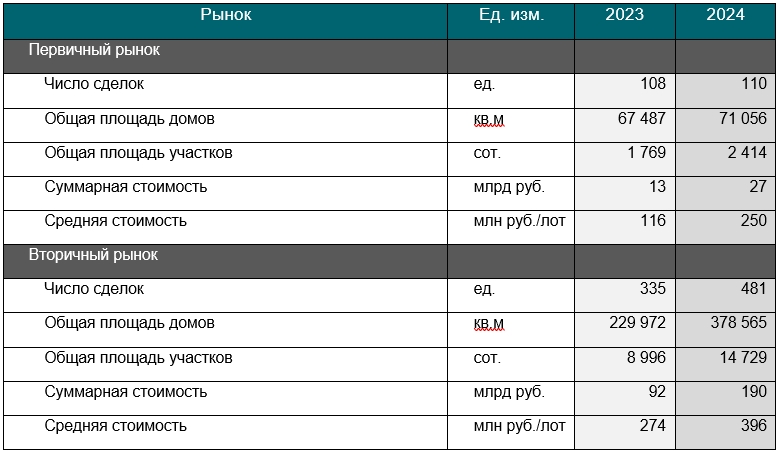Click the underlined кв.м unit under Первичный рынок
780x452 pixels.
click(x=488, y=120)
